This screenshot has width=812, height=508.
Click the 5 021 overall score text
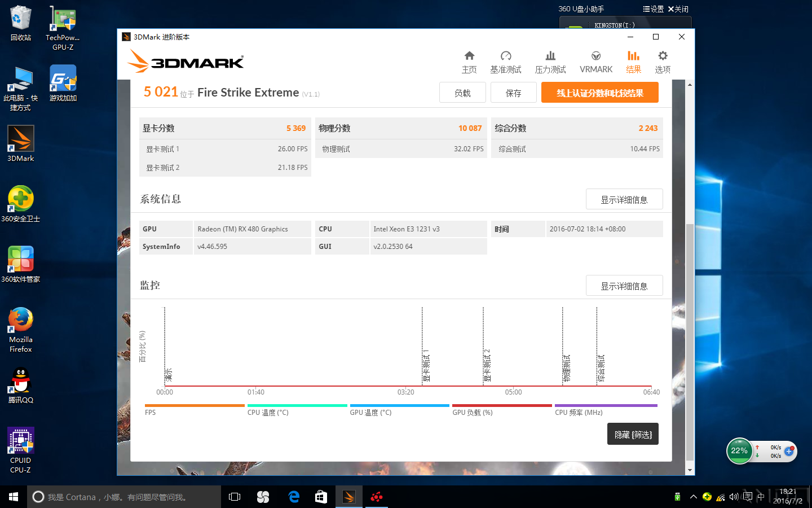coord(161,91)
